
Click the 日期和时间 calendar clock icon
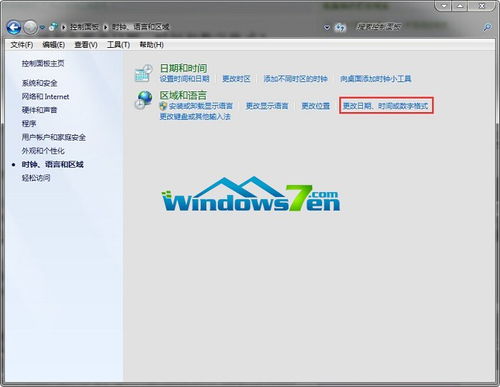tap(143, 73)
